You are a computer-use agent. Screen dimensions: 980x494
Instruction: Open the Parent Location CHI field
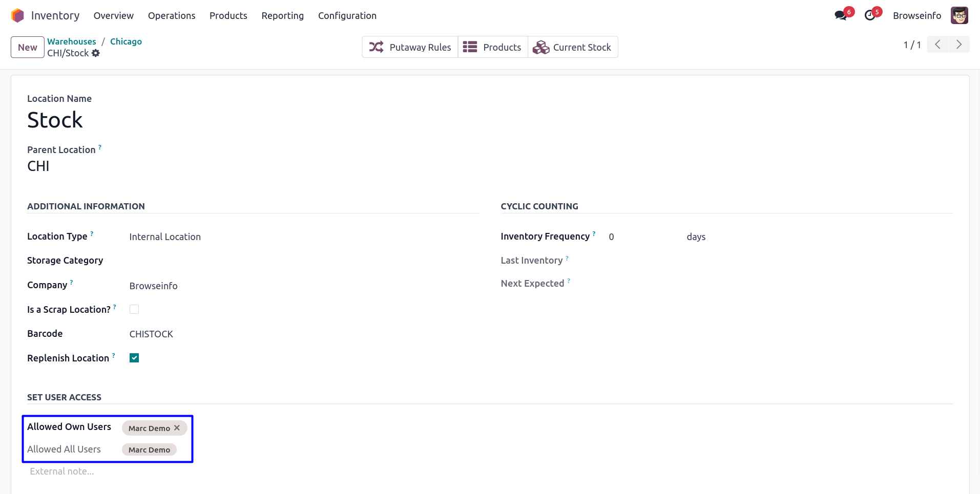pyautogui.click(x=38, y=166)
